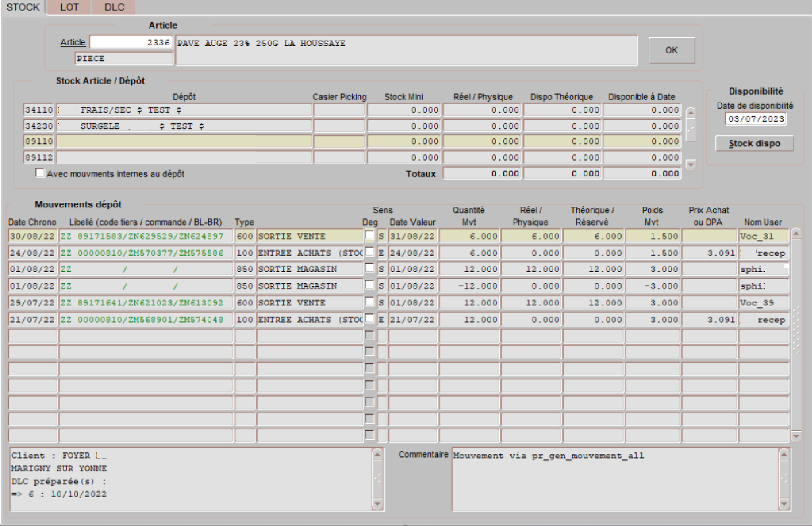Click scroll up arrow of Mouvements dépôt table
812x526 pixels.
(796, 233)
